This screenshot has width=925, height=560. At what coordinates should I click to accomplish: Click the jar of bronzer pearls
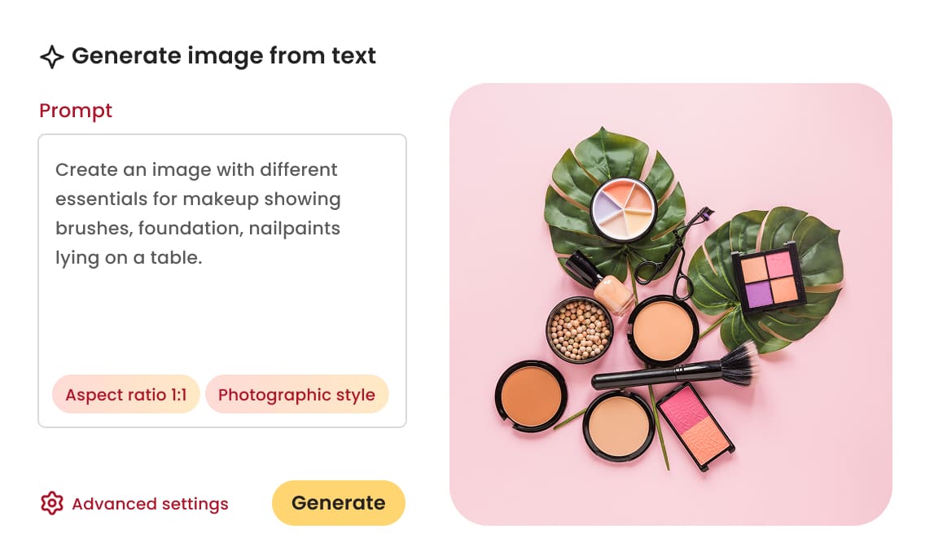[x=579, y=329]
